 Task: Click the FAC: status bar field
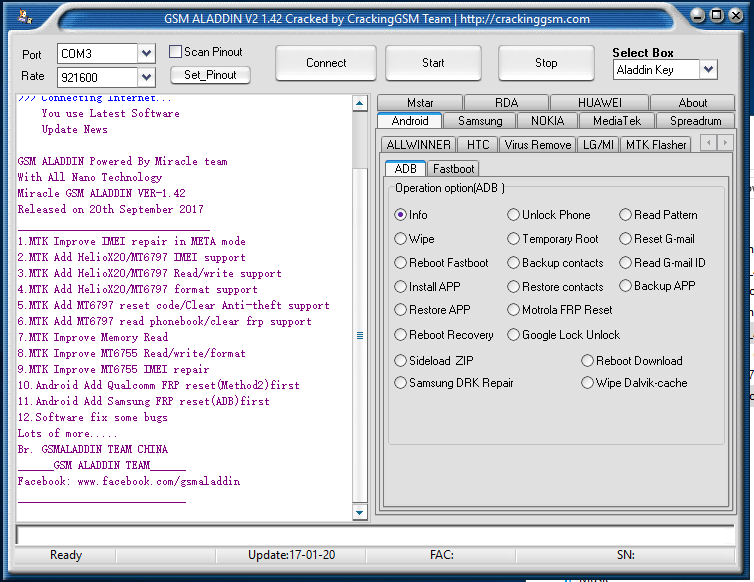coord(441,555)
